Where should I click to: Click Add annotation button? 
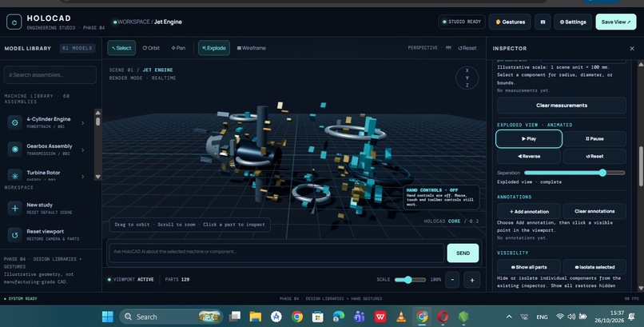pos(529,212)
